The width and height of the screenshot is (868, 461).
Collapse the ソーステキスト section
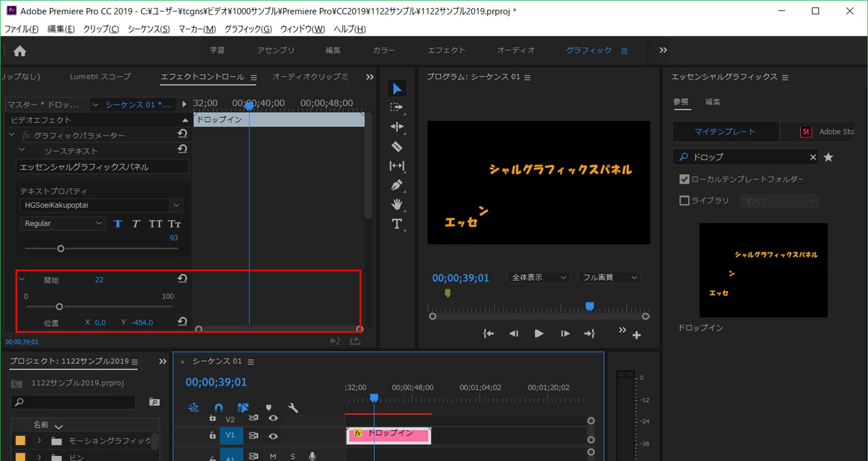coord(22,149)
